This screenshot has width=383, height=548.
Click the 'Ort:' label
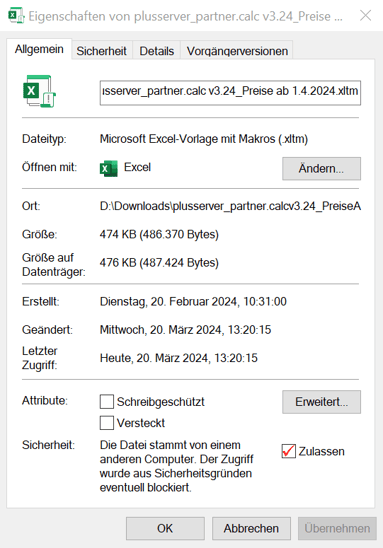(31, 206)
